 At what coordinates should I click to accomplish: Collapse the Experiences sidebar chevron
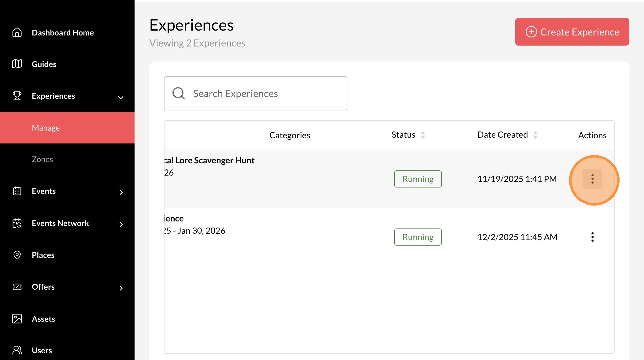pos(121,98)
